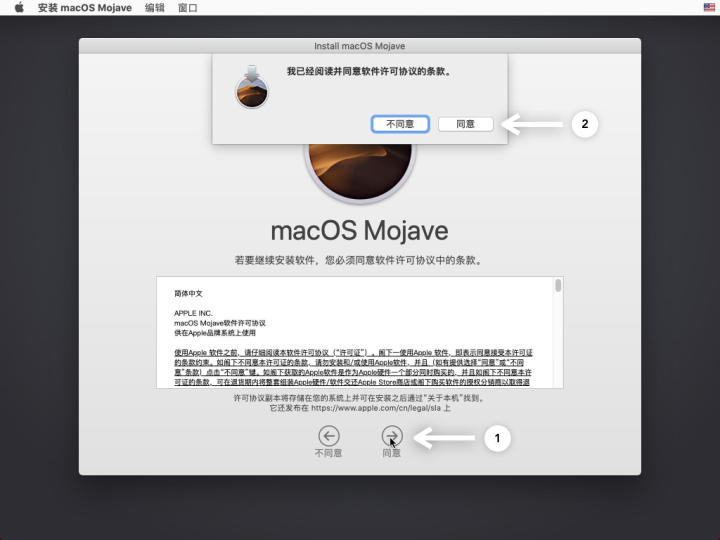The height and width of the screenshot is (540, 720).
Task: Open the US flag input source menu
Action: [x=709, y=7]
